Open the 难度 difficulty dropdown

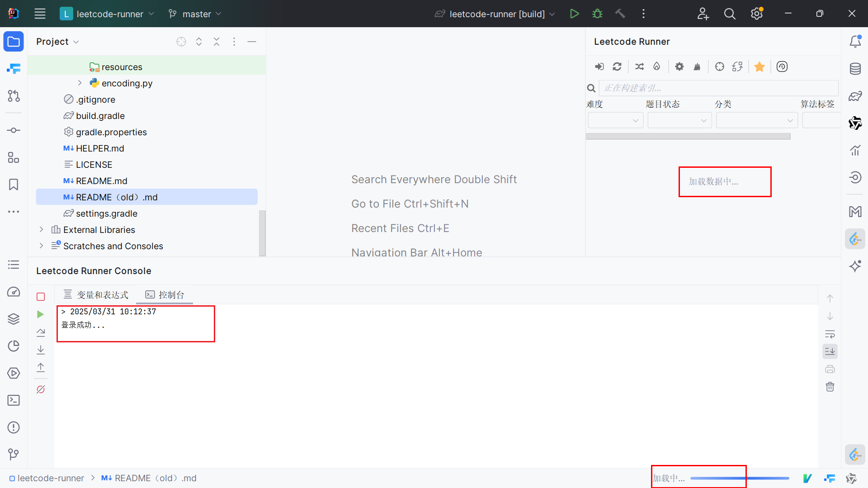615,120
